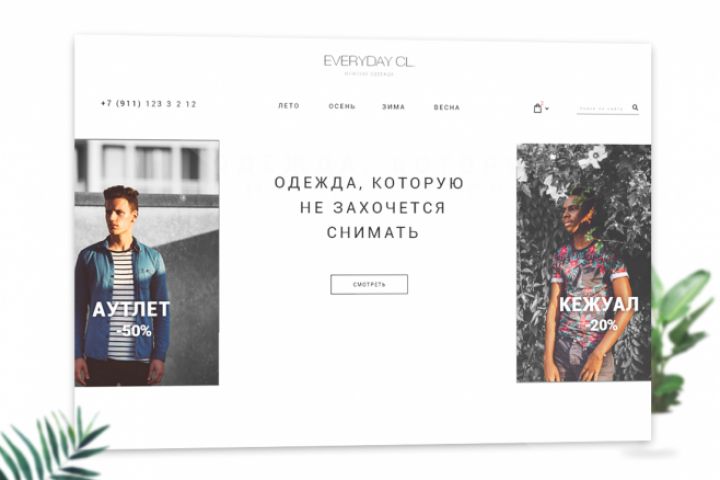The width and height of the screenshot is (720, 480).
Task: Click the red cart item count badge
Action: (x=542, y=103)
